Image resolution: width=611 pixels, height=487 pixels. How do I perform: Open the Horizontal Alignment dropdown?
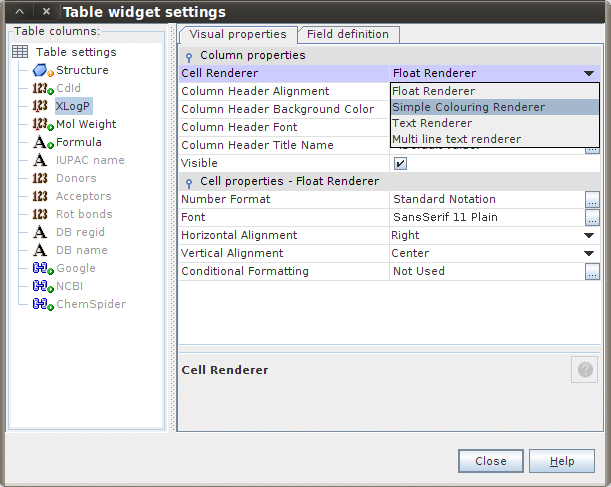click(x=589, y=235)
